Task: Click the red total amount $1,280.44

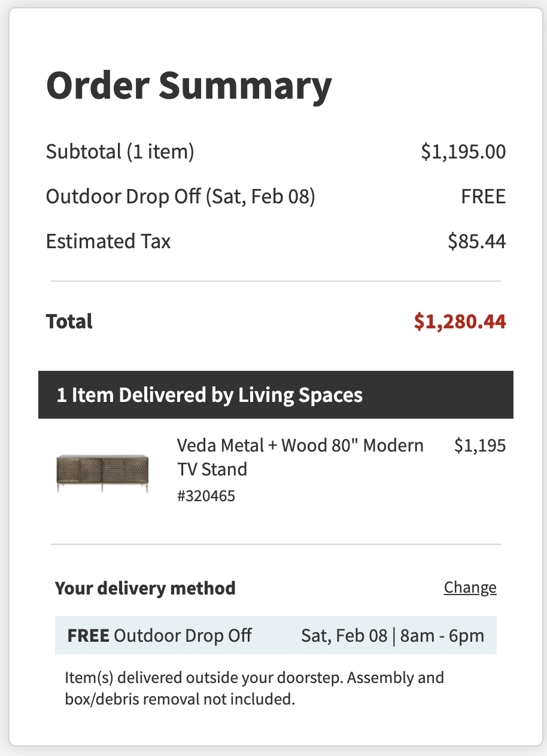Action: (x=460, y=322)
